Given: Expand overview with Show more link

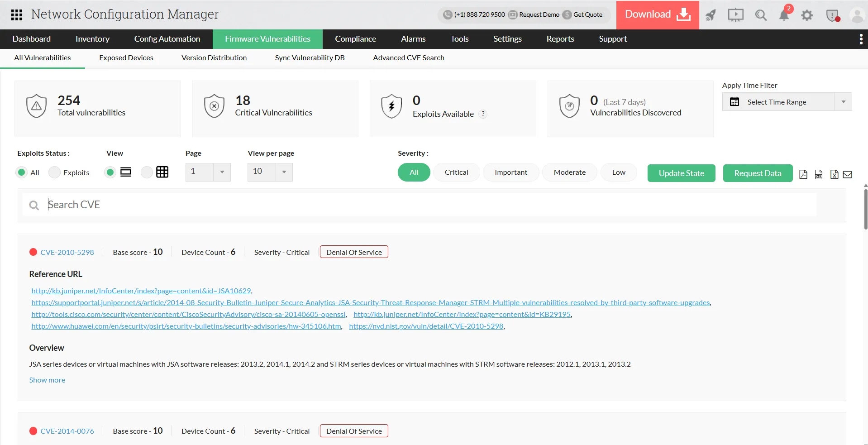Looking at the screenshot, I should pos(47,380).
